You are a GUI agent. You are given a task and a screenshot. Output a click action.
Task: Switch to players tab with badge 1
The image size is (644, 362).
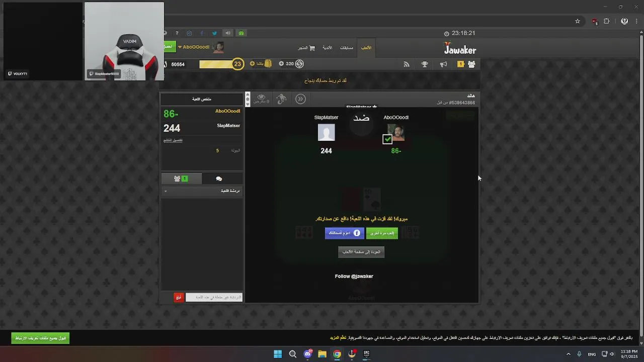point(181,178)
